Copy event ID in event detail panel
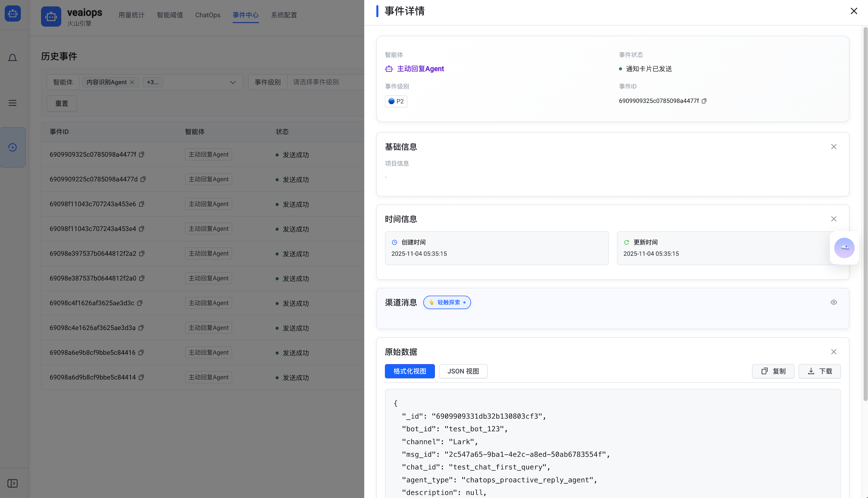Image resolution: width=868 pixels, height=498 pixels. [704, 101]
